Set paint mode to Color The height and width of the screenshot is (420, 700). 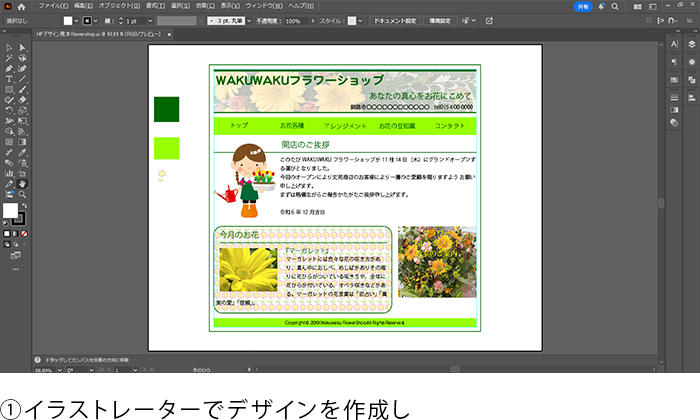(x=7, y=233)
